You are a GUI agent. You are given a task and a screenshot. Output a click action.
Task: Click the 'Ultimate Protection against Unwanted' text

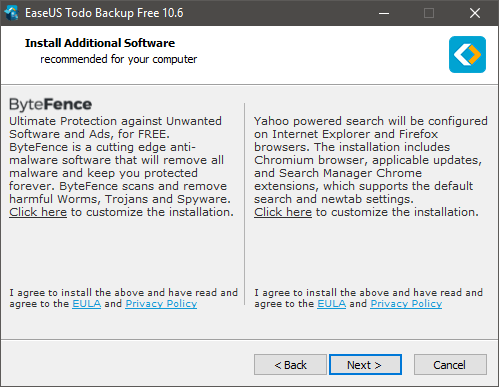pyautogui.click(x=115, y=121)
